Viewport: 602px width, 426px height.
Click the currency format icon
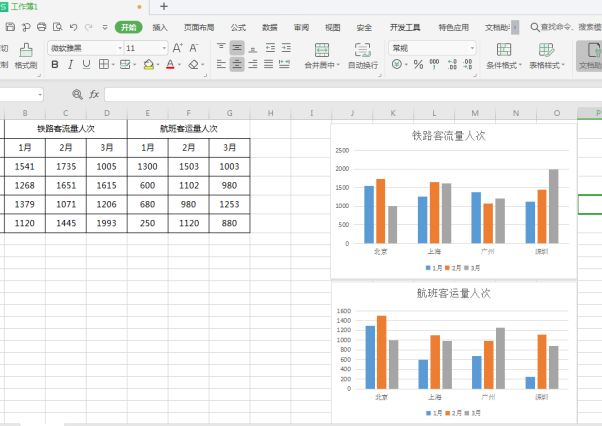(x=397, y=64)
